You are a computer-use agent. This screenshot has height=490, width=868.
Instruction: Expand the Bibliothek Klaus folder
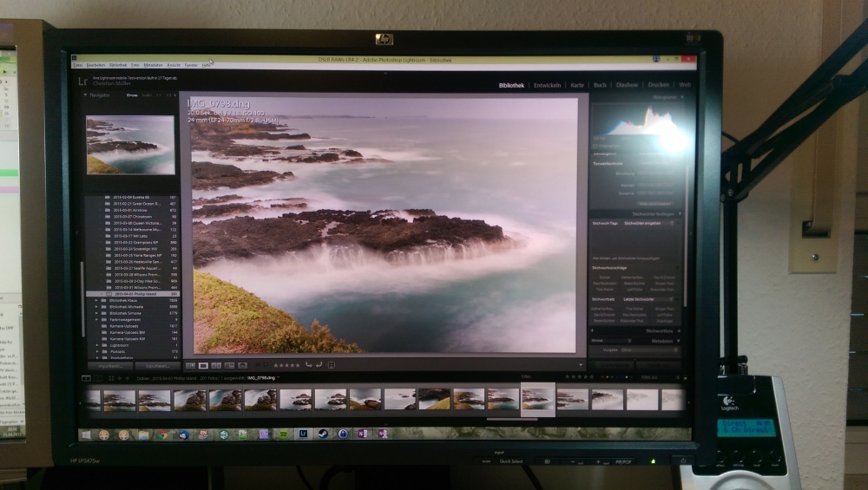click(x=96, y=300)
